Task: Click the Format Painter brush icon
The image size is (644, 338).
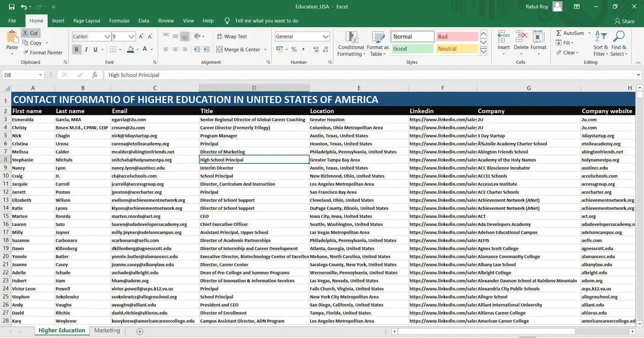Action: [x=25, y=52]
